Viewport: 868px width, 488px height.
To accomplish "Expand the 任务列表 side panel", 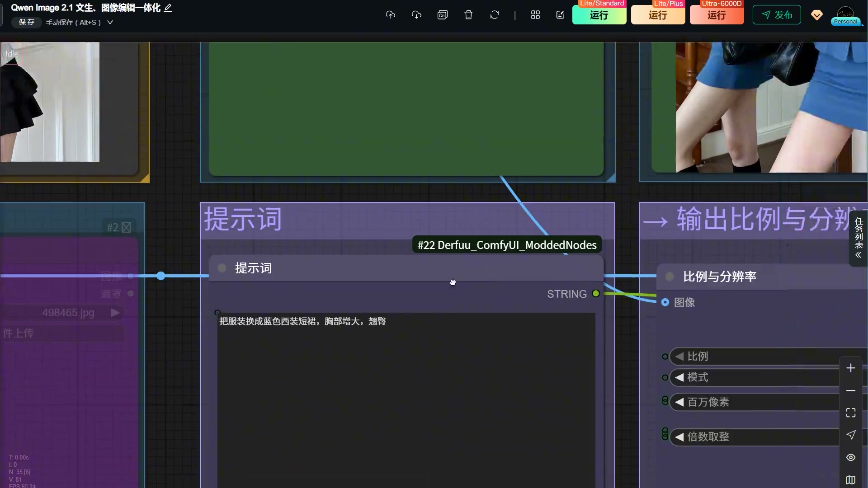I will tap(859, 238).
